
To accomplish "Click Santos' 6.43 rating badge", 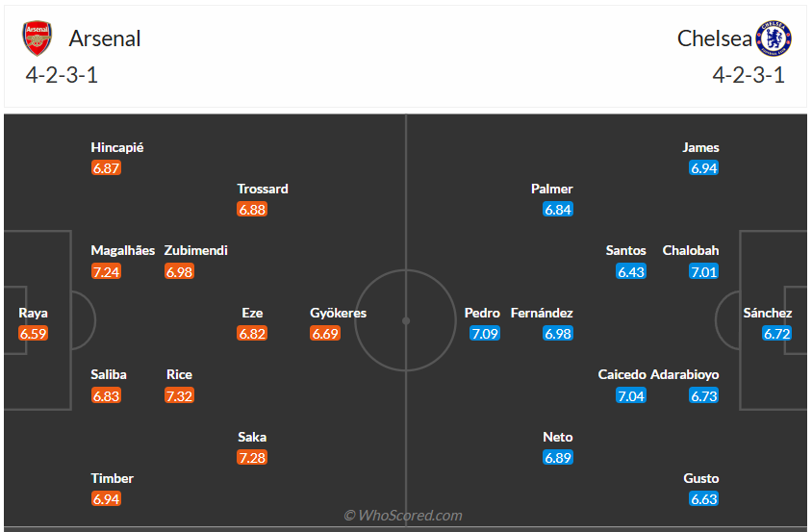I will pos(631,271).
